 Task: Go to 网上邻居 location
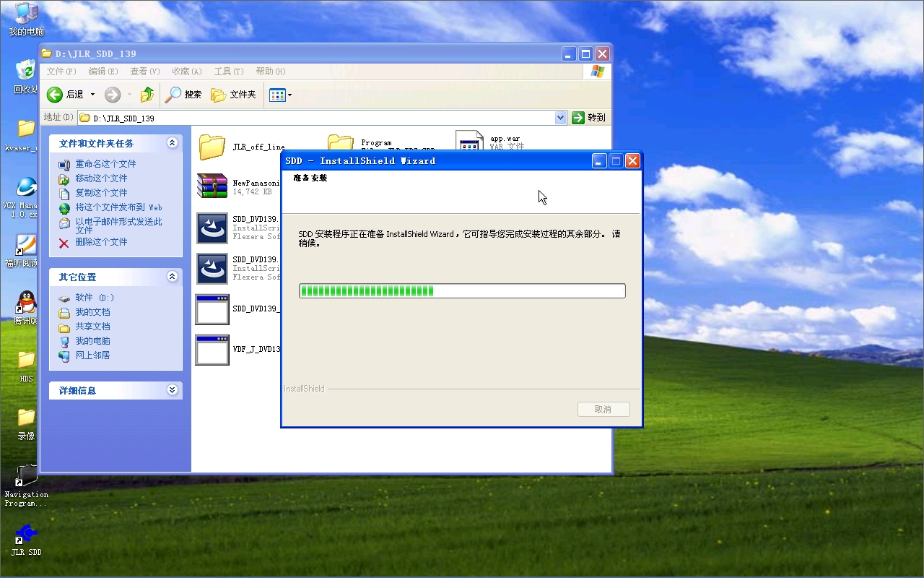pos(92,355)
